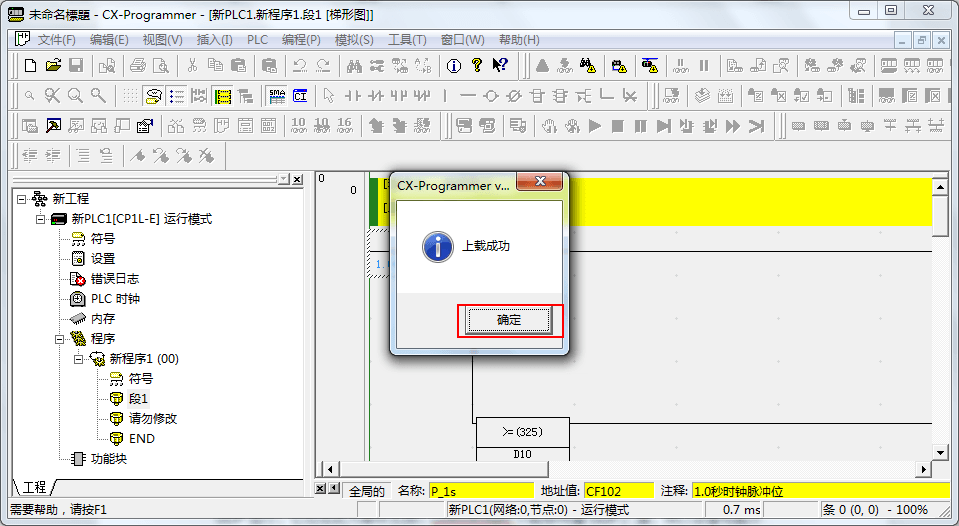Click the selection mode arrow pointer icon
Image resolution: width=959 pixels, height=526 pixels.
[x=329, y=96]
